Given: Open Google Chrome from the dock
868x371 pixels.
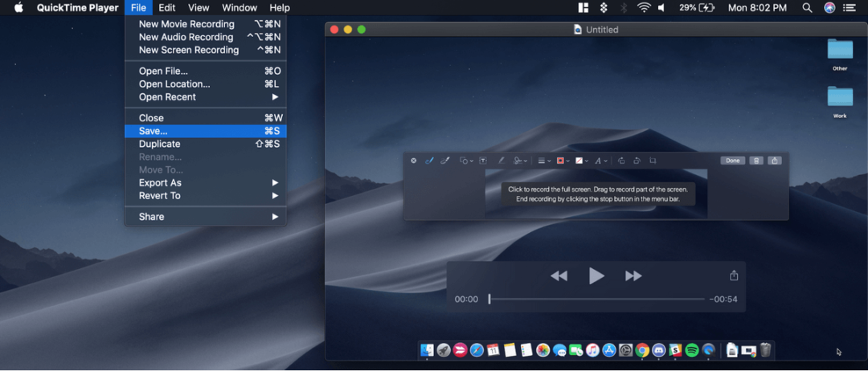Looking at the screenshot, I should [x=642, y=350].
